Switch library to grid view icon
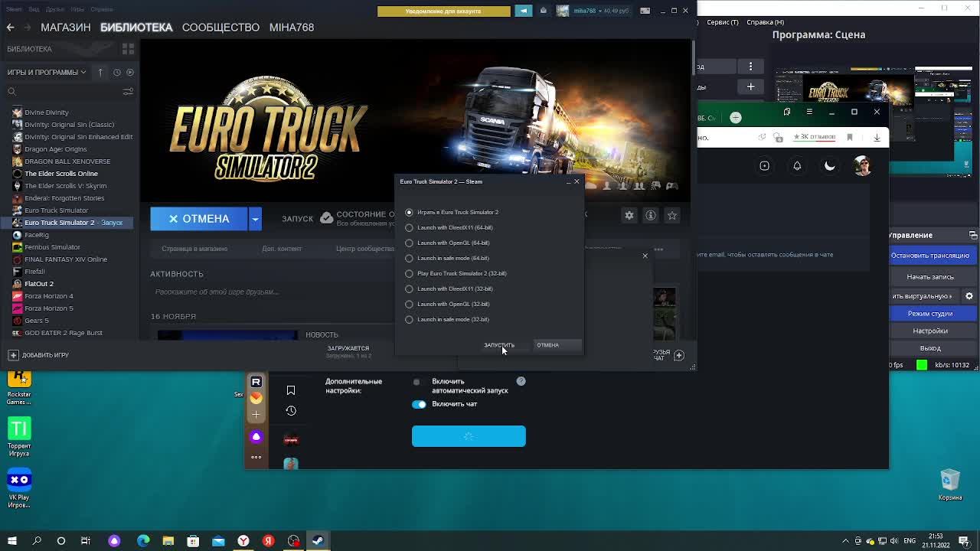This screenshot has width=980, height=551. click(128, 49)
